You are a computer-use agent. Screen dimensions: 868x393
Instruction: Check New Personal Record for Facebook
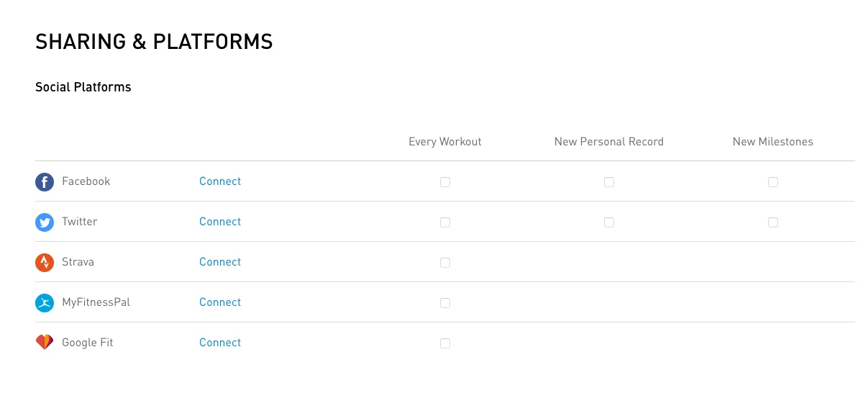[x=609, y=182]
